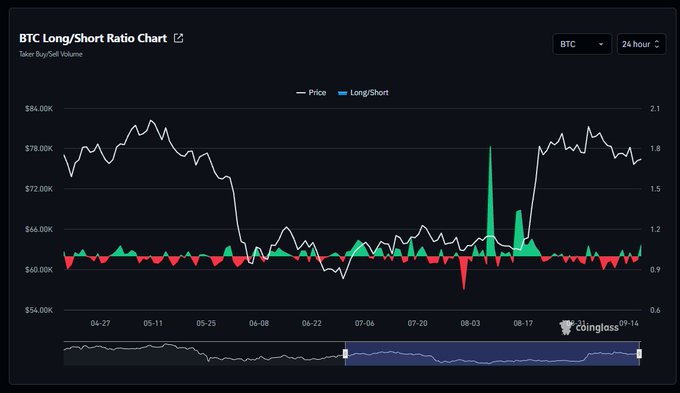Click the 07-20 date label
Screen dimensions: 680x393
tap(417, 323)
